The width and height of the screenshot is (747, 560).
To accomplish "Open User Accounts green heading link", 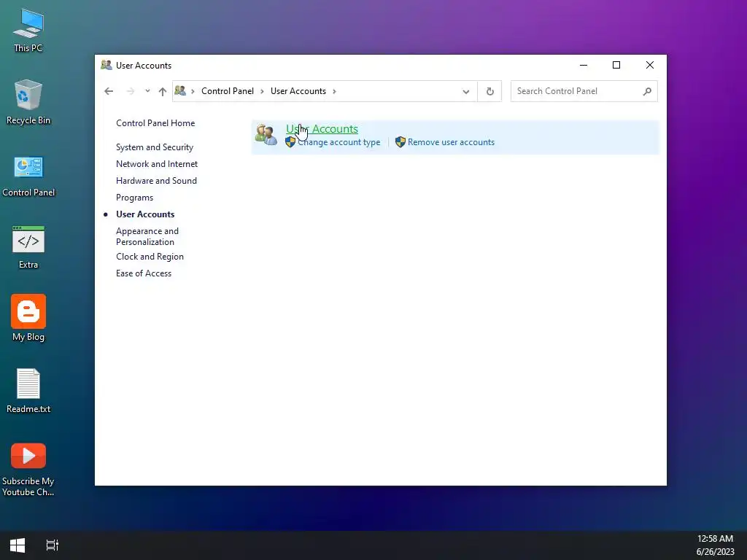I will point(322,128).
